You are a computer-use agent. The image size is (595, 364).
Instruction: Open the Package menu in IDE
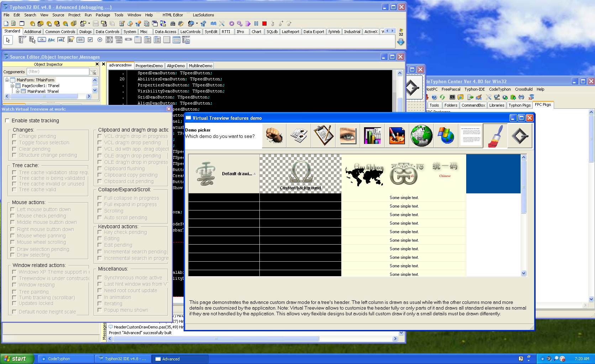click(x=103, y=15)
